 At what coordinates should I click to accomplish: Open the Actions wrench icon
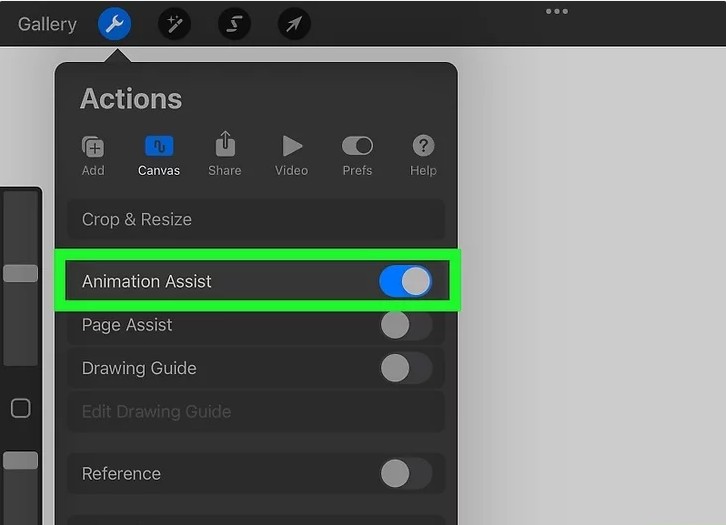click(x=114, y=24)
